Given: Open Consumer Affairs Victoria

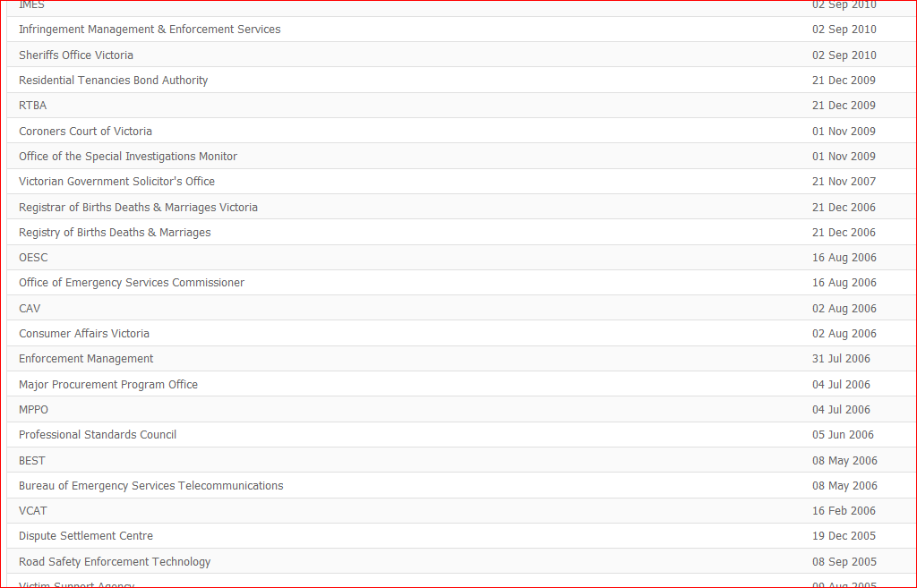Looking at the screenshot, I should click(84, 334).
